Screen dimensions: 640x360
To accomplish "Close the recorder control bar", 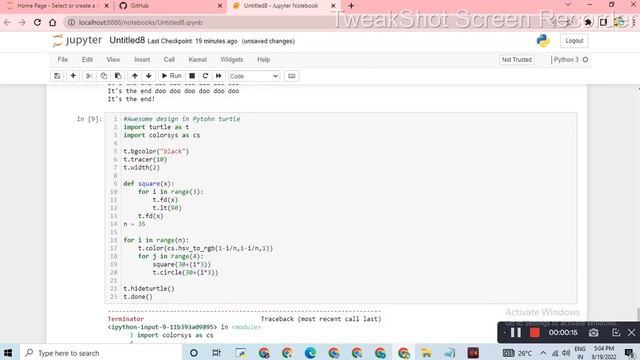I will click(x=631, y=333).
